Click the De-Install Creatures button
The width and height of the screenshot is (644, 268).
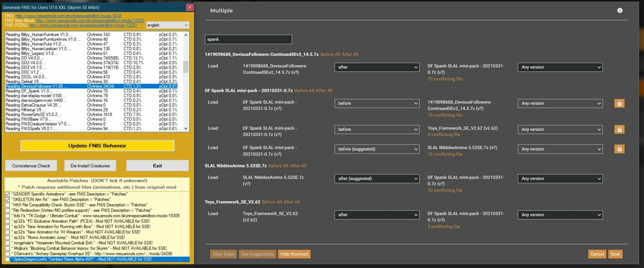[90, 166]
